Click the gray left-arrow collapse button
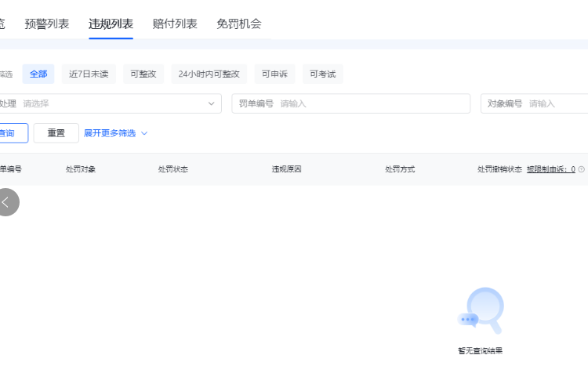Viewport: 588px width, 384px height. [x=6, y=202]
